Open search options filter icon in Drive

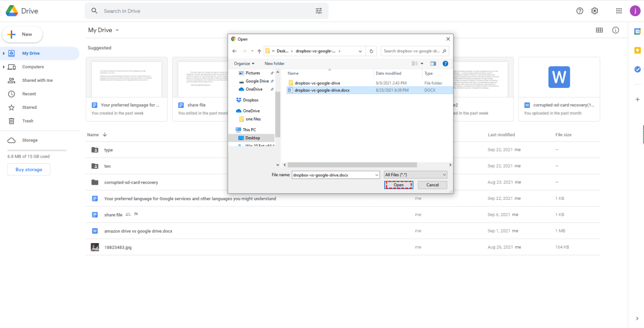tap(319, 11)
